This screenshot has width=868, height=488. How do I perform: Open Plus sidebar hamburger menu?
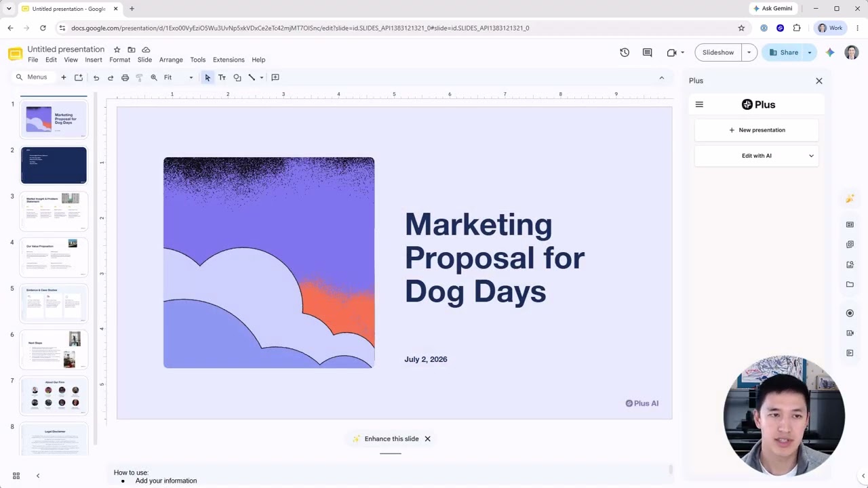point(699,104)
